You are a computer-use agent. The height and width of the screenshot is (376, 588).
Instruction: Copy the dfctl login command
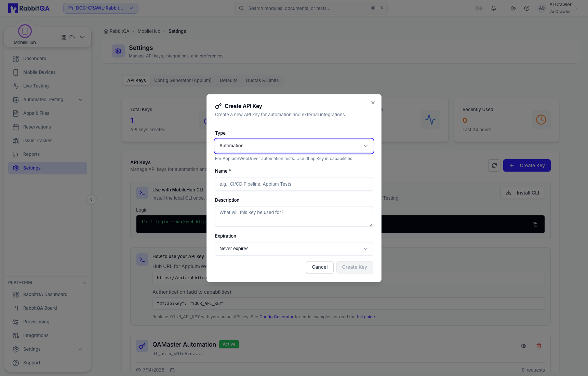pos(535,224)
